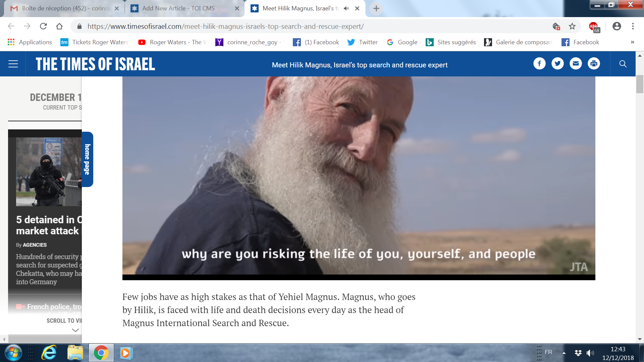Close the Add New Article tab
The height and width of the screenshot is (362, 644).
tap(237, 8)
